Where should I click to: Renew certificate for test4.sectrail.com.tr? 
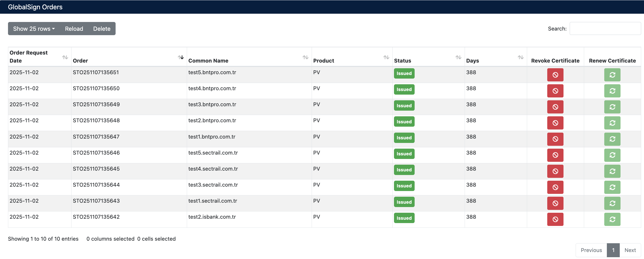coord(612,171)
